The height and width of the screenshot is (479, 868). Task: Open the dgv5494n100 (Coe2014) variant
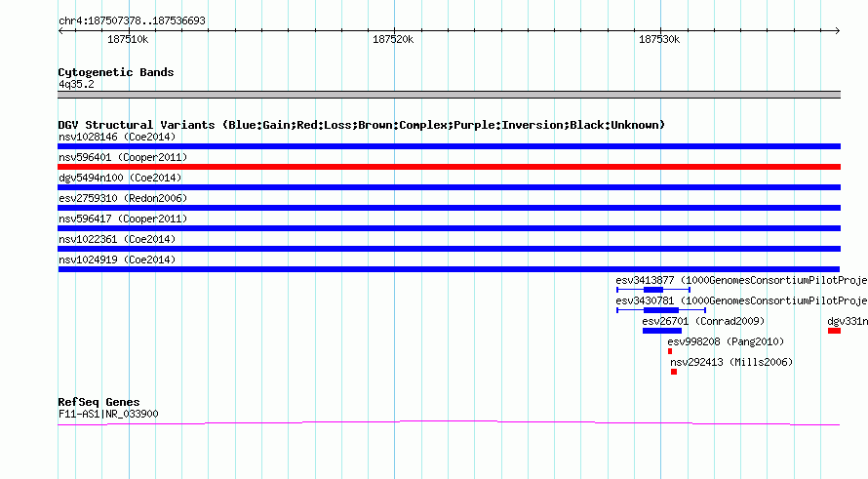pyautogui.click(x=120, y=178)
